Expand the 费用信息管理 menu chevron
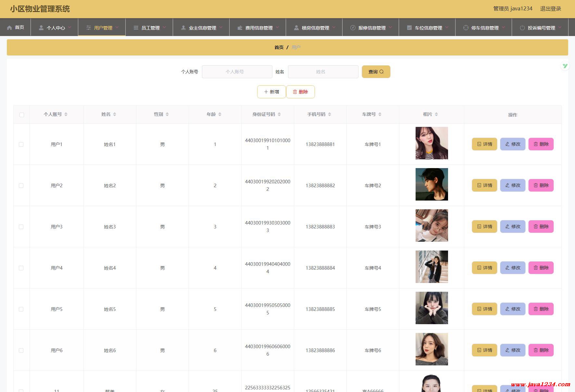 click(277, 27)
